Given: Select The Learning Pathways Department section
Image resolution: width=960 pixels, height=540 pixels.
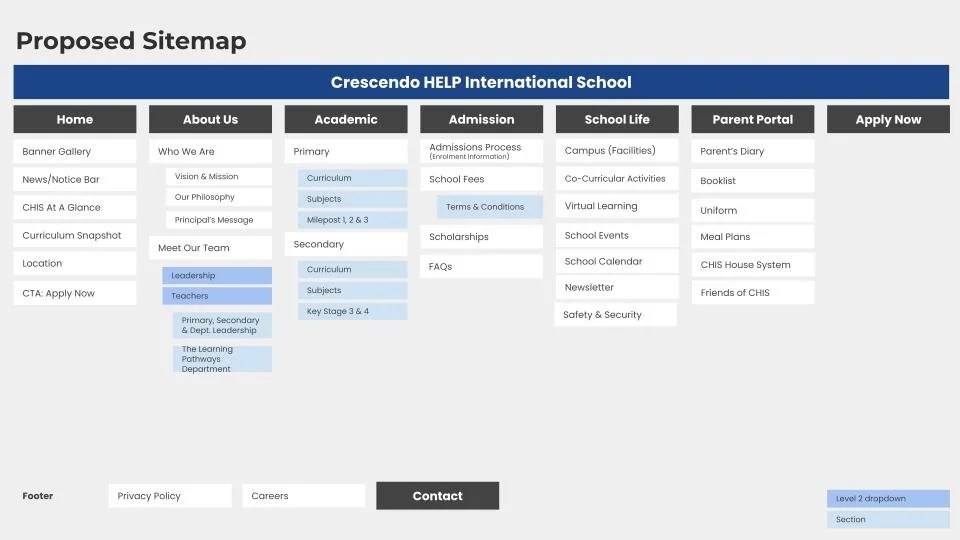Looking at the screenshot, I should (222, 359).
